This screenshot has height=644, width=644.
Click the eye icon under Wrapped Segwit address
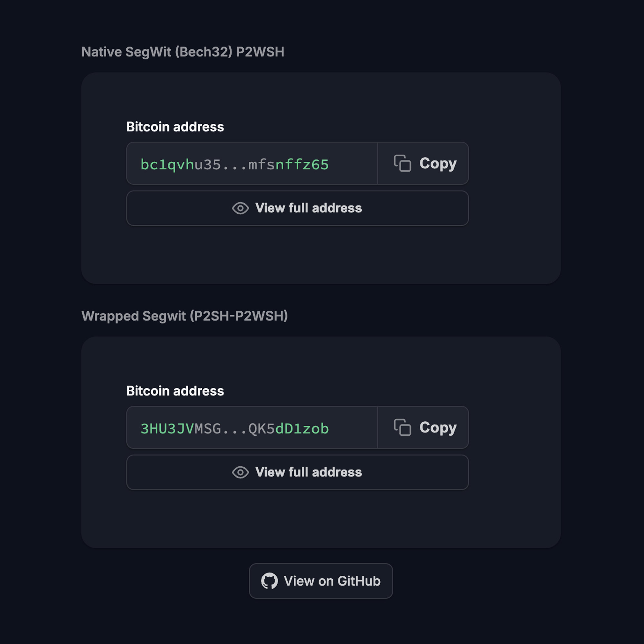(x=240, y=472)
